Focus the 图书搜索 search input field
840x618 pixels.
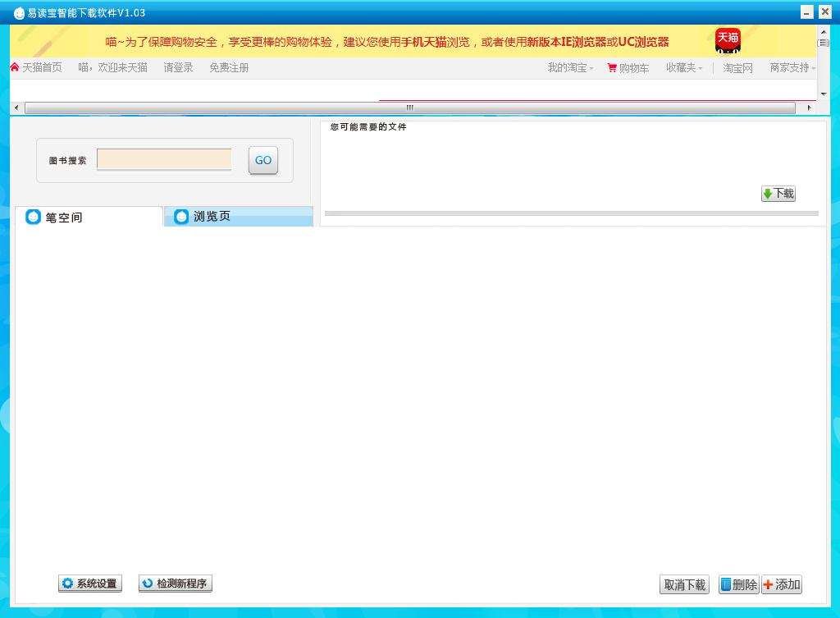[164, 160]
